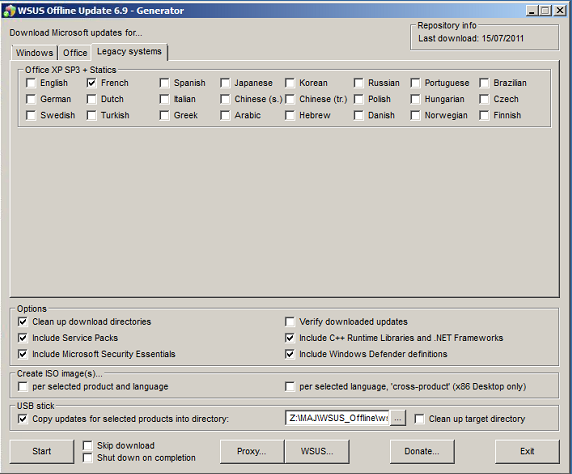This screenshot has width=572, height=474.
Task: Check the Czech checkbox
Action: pos(484,99)
